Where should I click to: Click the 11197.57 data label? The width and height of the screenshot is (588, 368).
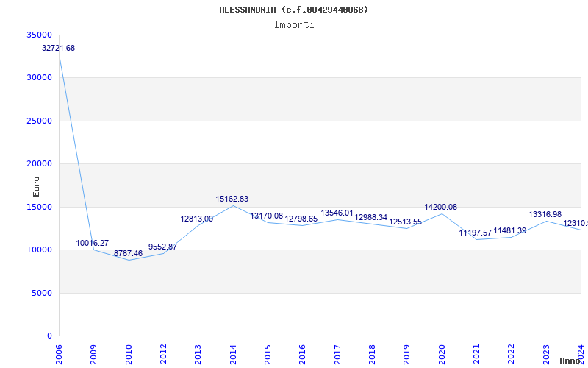click(475, 233)
